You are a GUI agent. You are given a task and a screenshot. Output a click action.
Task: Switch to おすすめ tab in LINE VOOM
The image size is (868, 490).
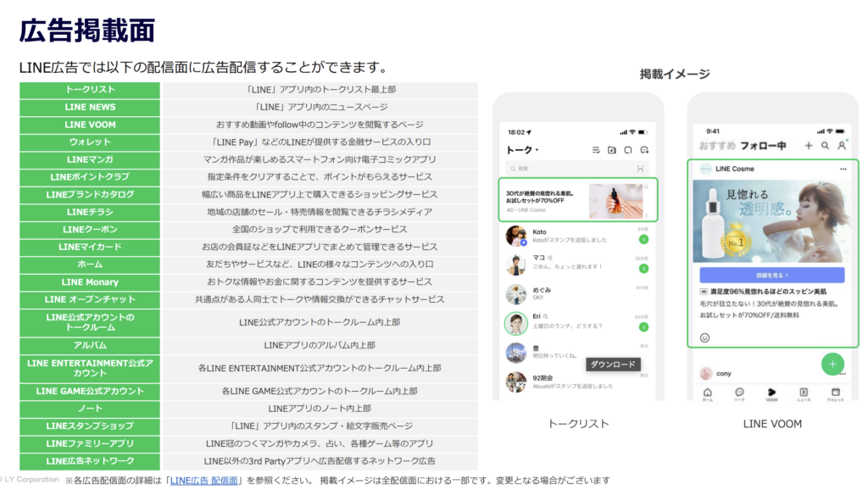point(717,146)
